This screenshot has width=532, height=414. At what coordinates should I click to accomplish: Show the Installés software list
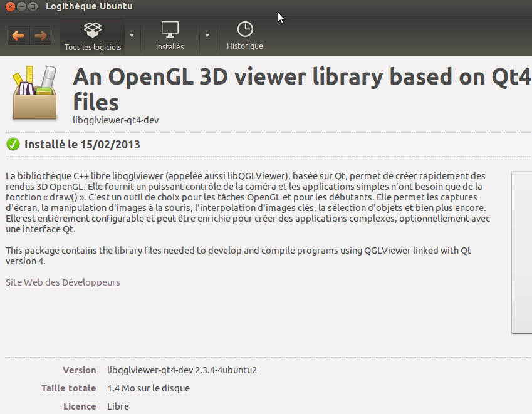(170, 36)
